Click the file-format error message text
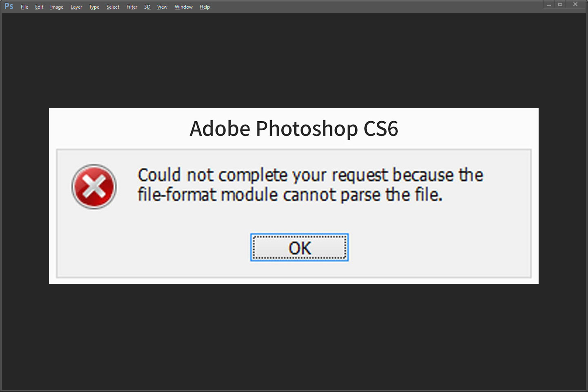The width and height of the screenshot is (588, 392). click(x=310, y=185)
